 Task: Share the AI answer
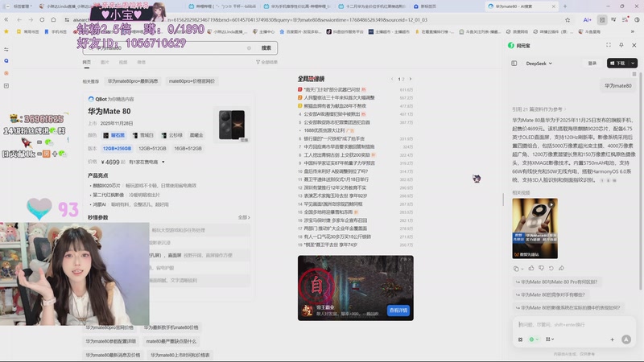pyautogui.click(x=561, y=268)
